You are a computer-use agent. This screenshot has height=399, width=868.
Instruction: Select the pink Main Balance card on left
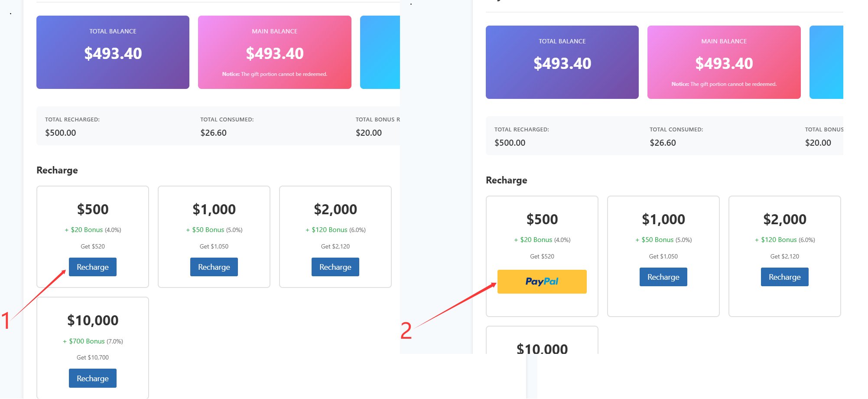tap(274, 52)
